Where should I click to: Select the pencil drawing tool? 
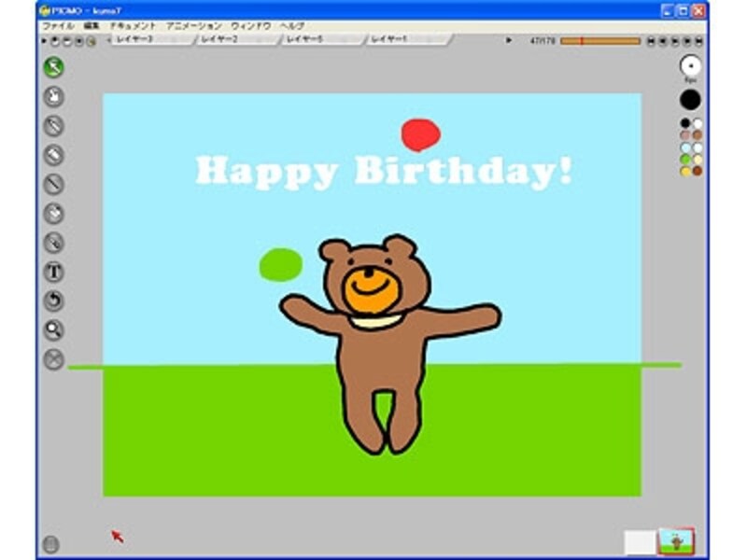(x=54, y=126)
